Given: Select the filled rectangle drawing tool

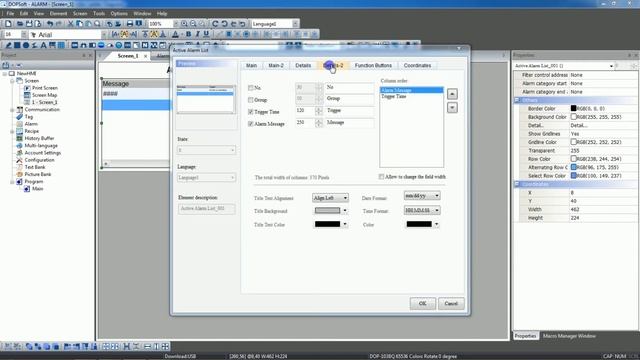Looking at the screenshot, I should tap(17, 45).
